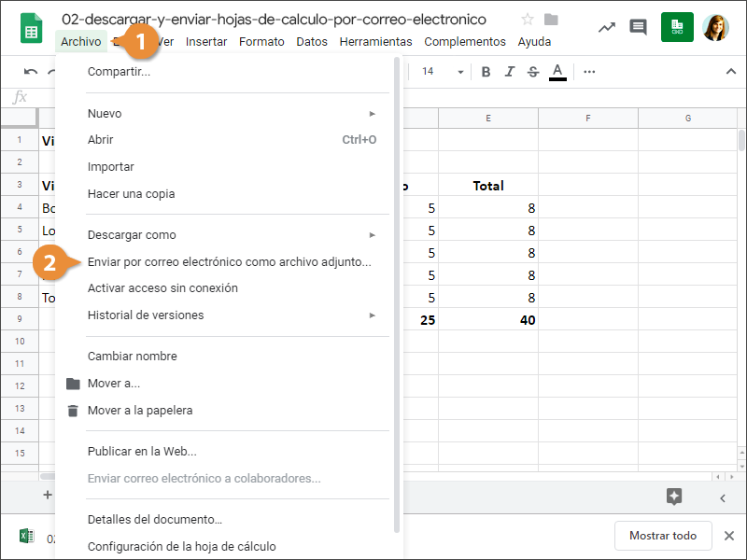Open the font size dropdown
This screenshot has width=747, height=560.
[x=443, y=72]
